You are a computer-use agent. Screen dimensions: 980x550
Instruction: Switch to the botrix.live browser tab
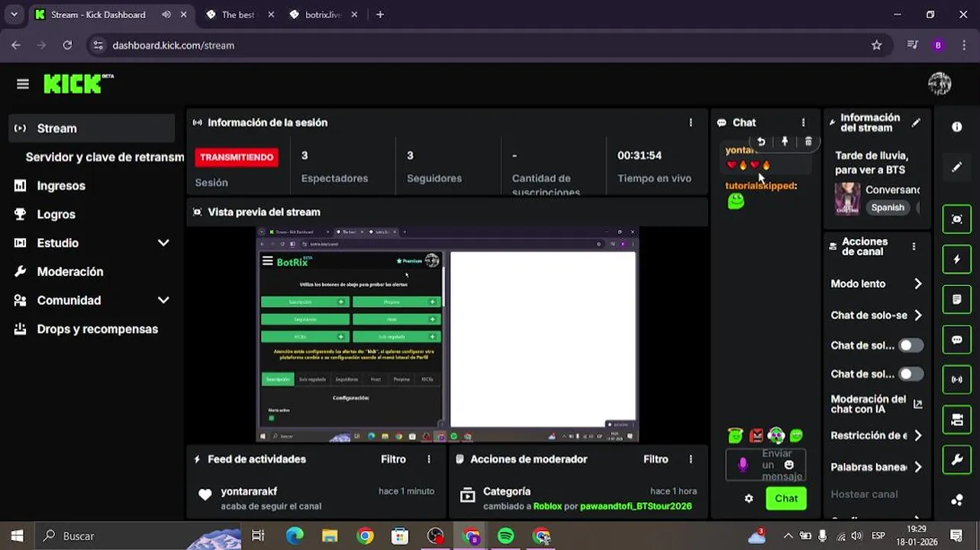click(321, 15)
